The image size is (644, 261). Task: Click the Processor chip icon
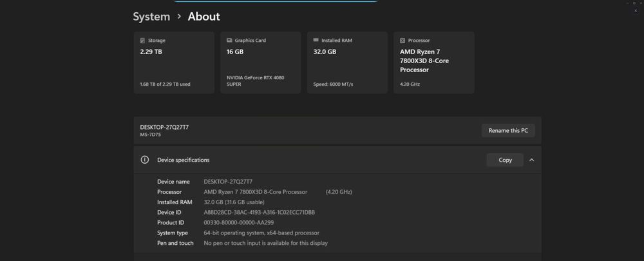(402, 41)
